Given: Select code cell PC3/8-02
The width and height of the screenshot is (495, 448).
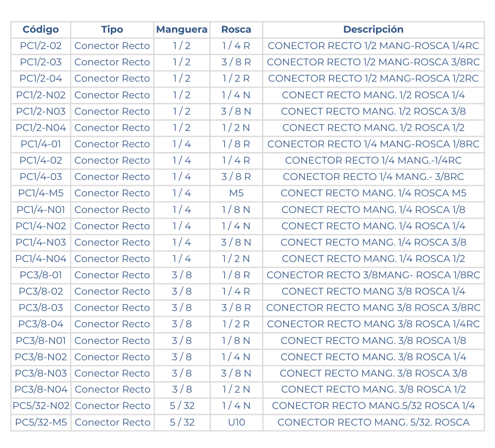Looking at the screenshot, I should point(41,291).
